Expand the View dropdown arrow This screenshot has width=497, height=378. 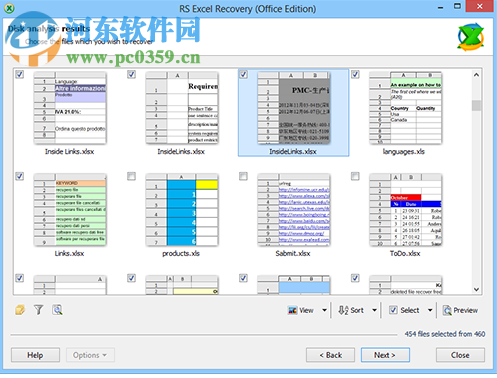tap(324, 310)
